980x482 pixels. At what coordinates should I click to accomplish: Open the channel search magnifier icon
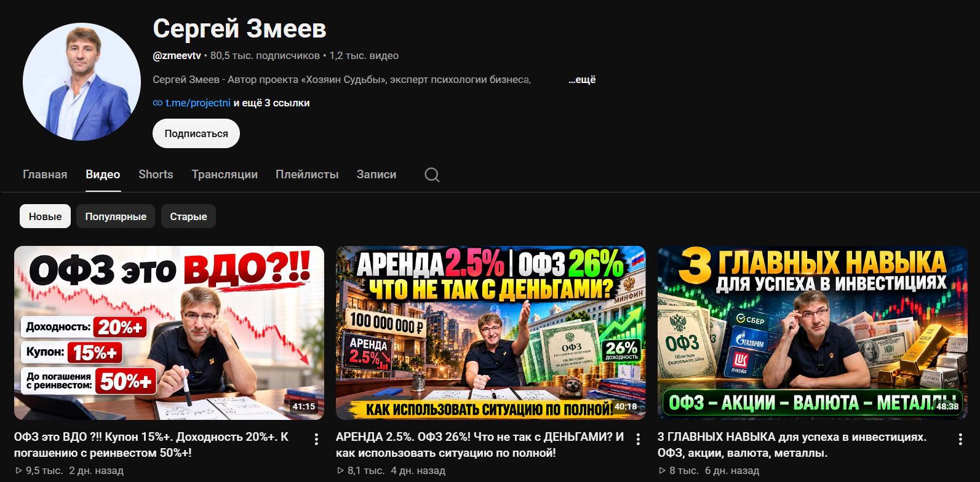pyautogui.click(x=432, y=175)
